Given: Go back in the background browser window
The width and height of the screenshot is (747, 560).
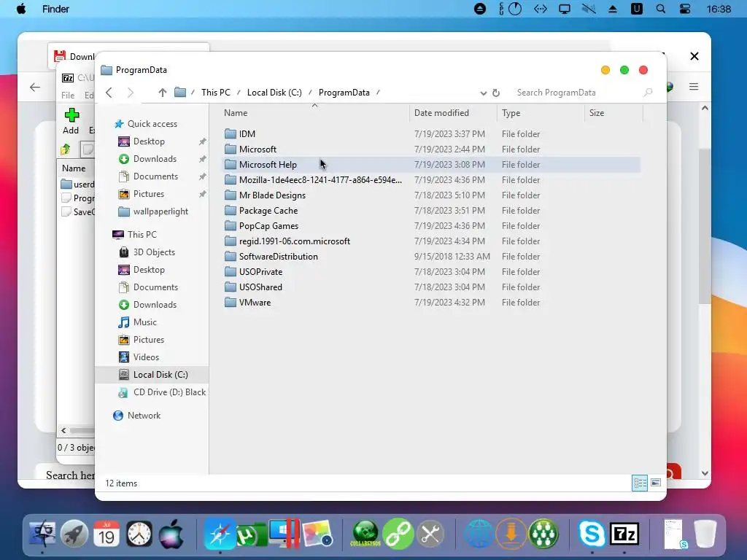Looking at the screenshot, I should point(35,87).
